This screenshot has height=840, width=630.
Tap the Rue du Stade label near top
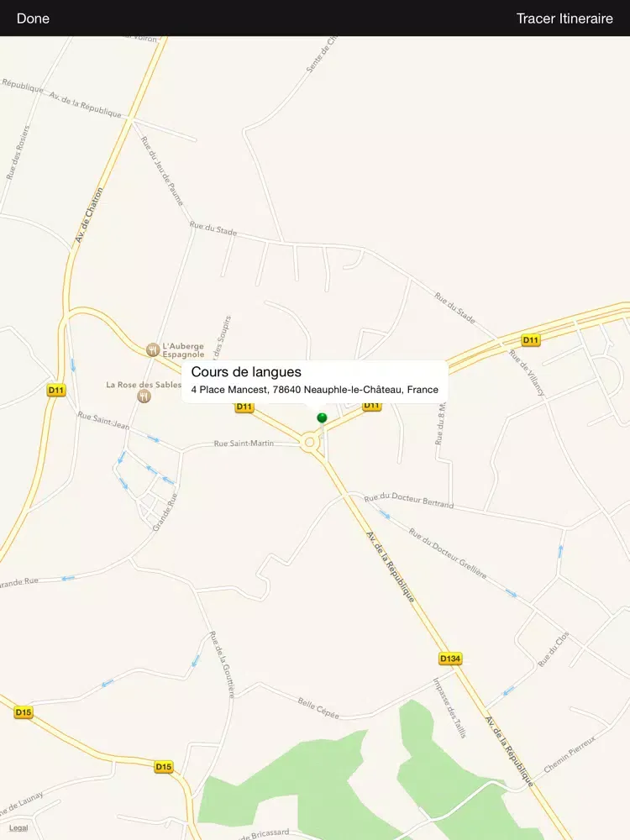click(x=213, y=228)
